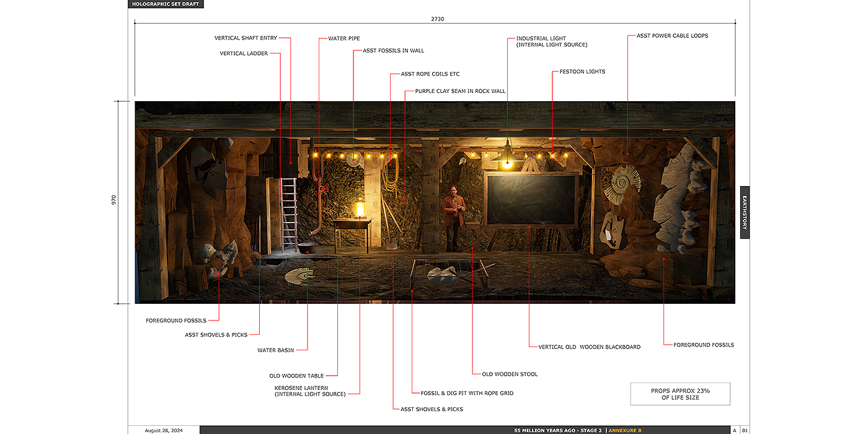Screen dimensions: 868x434
Task: Select the PURPLE CLAY SEAM IN ROCK WALL label
Action: [460, 91]
